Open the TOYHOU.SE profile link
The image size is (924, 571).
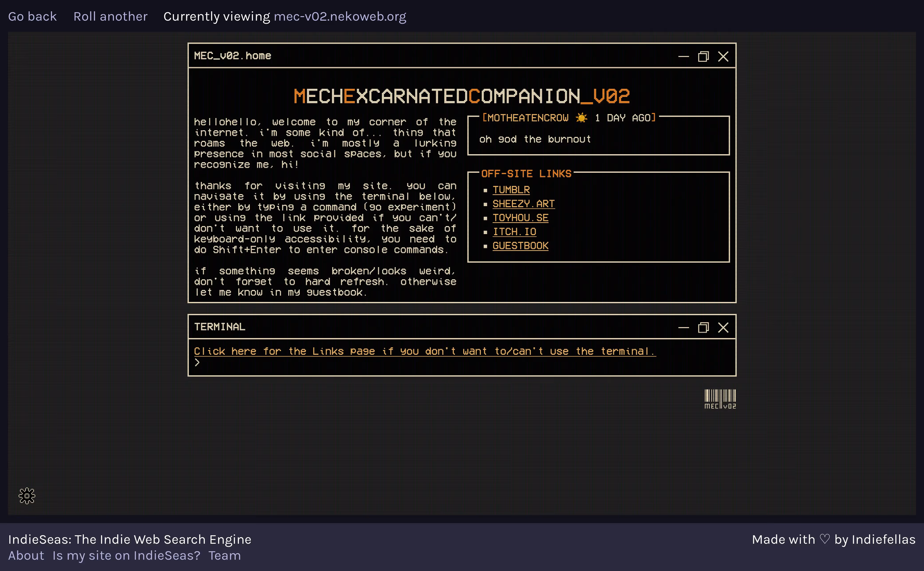click(520, 218)
